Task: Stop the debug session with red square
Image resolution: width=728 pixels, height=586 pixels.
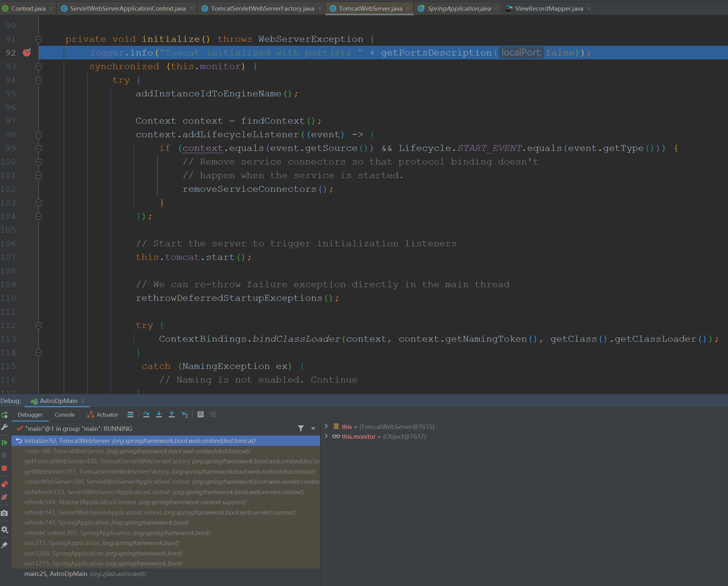Action: [5, 468]
